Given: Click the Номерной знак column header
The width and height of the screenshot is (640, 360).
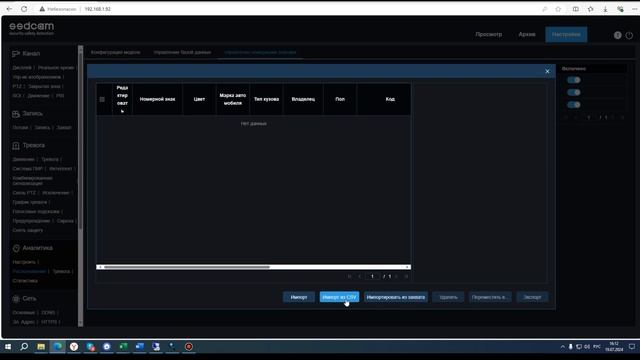Looking at the screenshot, I should pyautogui.click(x=158, y=99).
